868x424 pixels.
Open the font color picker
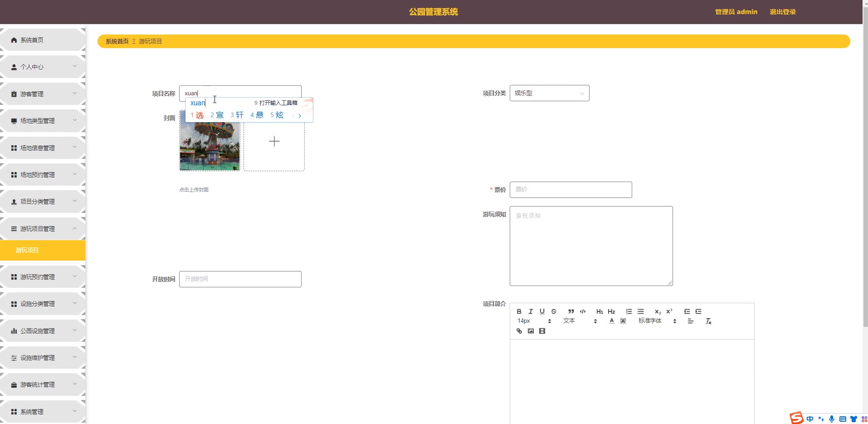(x=611, y=321)
